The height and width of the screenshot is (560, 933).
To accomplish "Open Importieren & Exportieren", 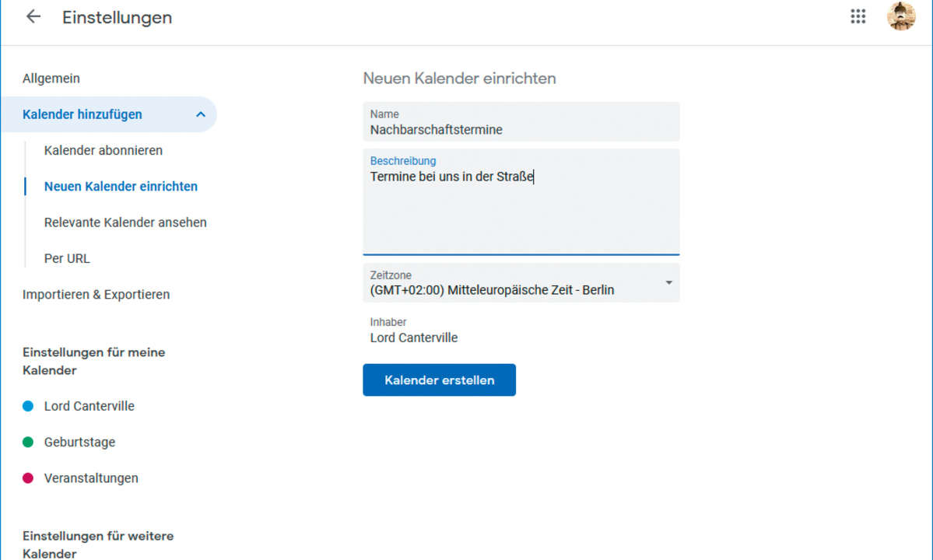I will coord(96,294).
